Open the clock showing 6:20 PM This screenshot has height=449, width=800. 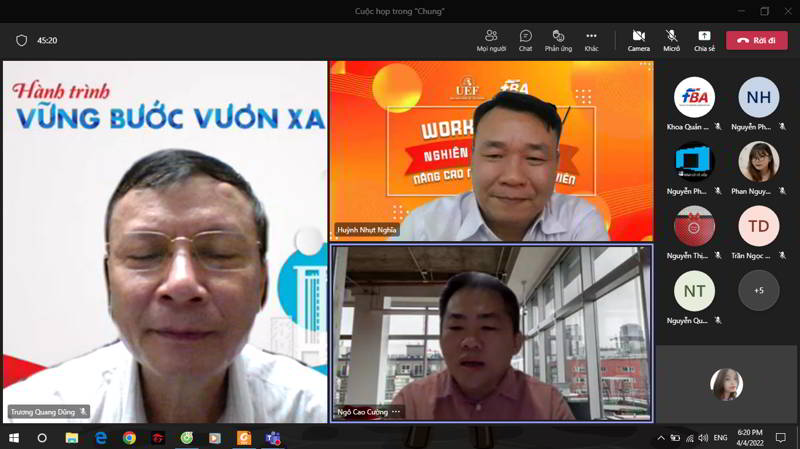click(x=749, y=438)
